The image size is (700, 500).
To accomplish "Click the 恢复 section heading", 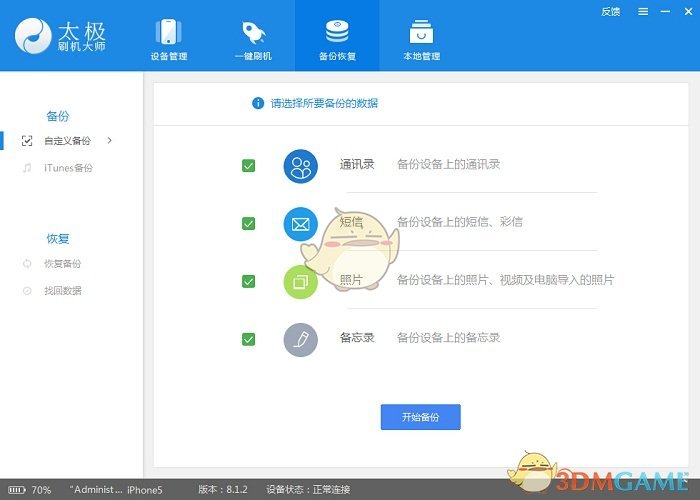I will (x=58, y=239).
